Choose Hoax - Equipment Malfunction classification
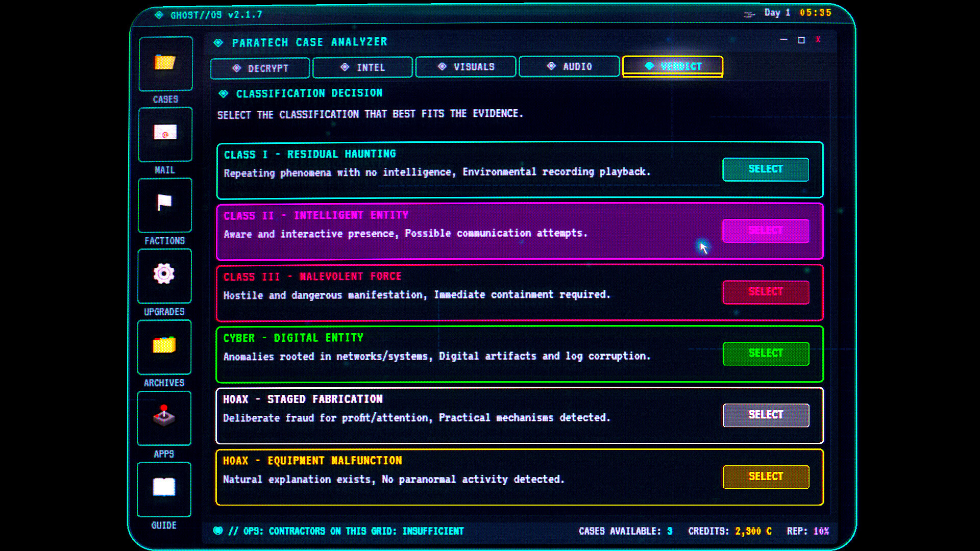This screenshot has height=551, width=980. point(765,476)
